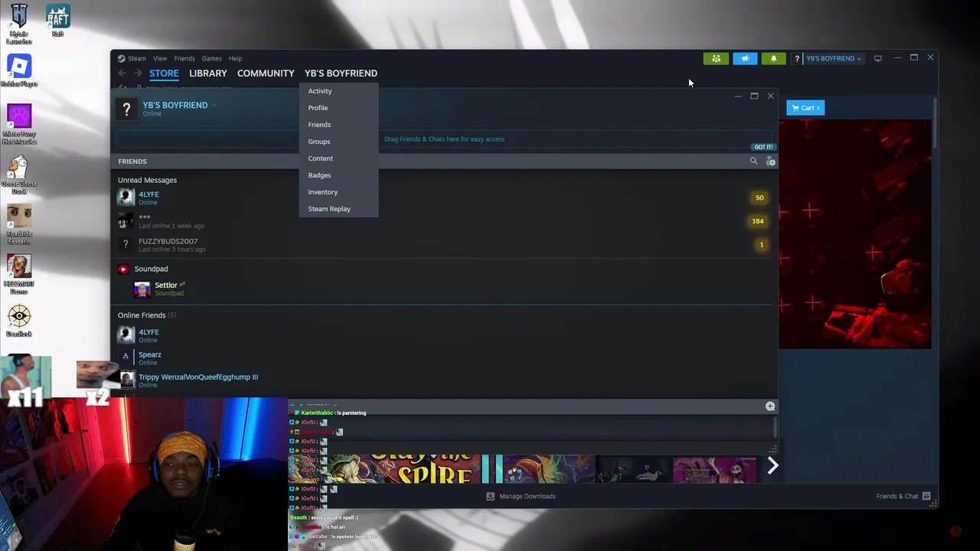Select 4LYFE under Online Friends
The image size is (980, 551).
(x=444, y=335)
